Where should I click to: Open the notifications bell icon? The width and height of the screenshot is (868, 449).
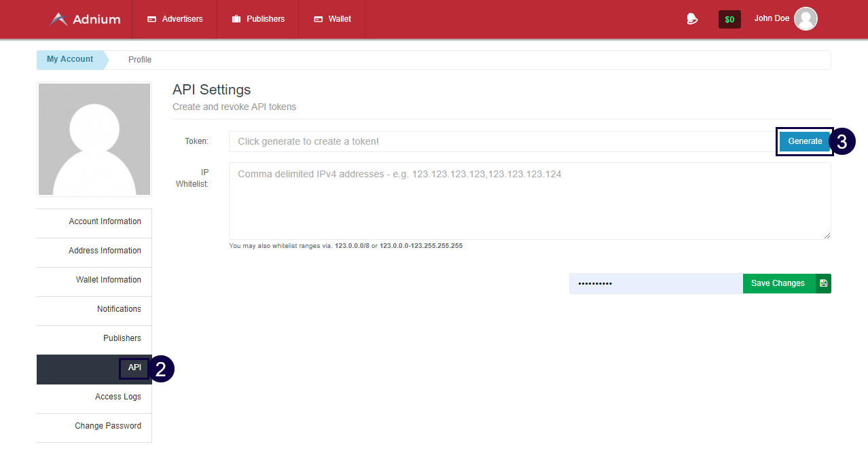pyautogui.click(x=692, y=19)
